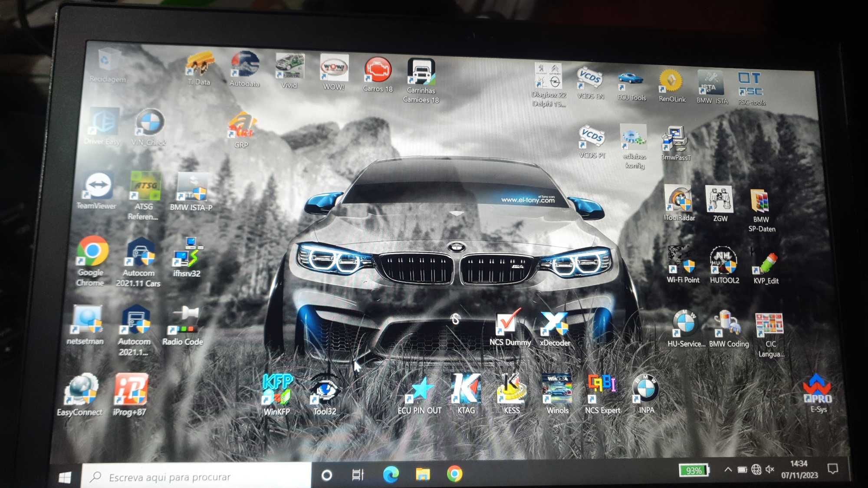Open the Radio Code shortcut
The image size is (868, 488).
point(183,326)
